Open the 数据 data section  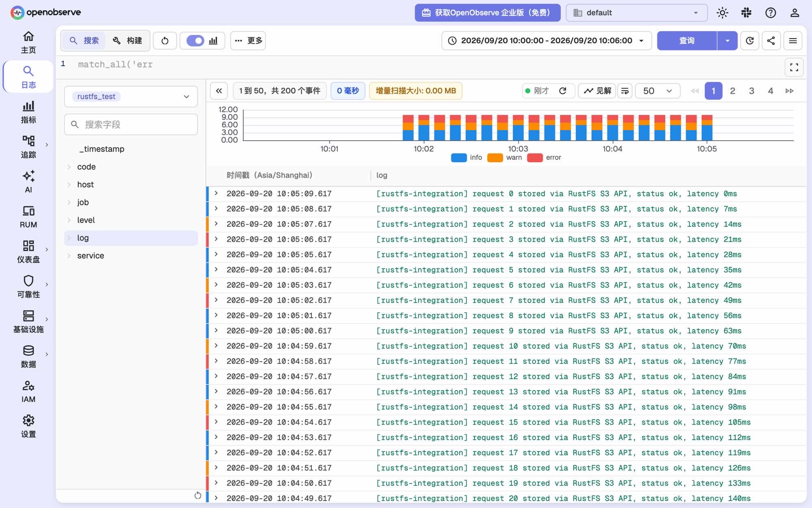click(28, 357)
